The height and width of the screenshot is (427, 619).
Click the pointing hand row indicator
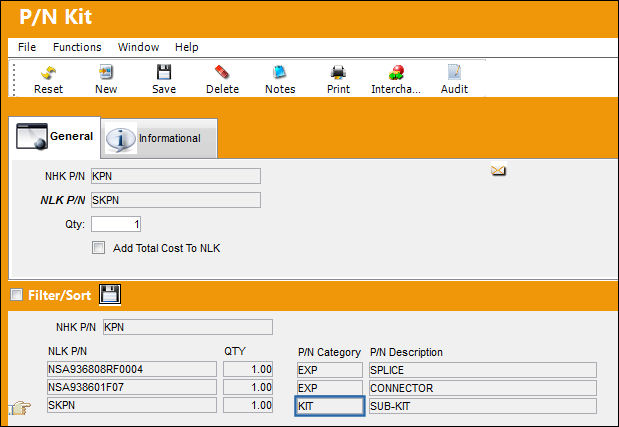coord(20,407)
